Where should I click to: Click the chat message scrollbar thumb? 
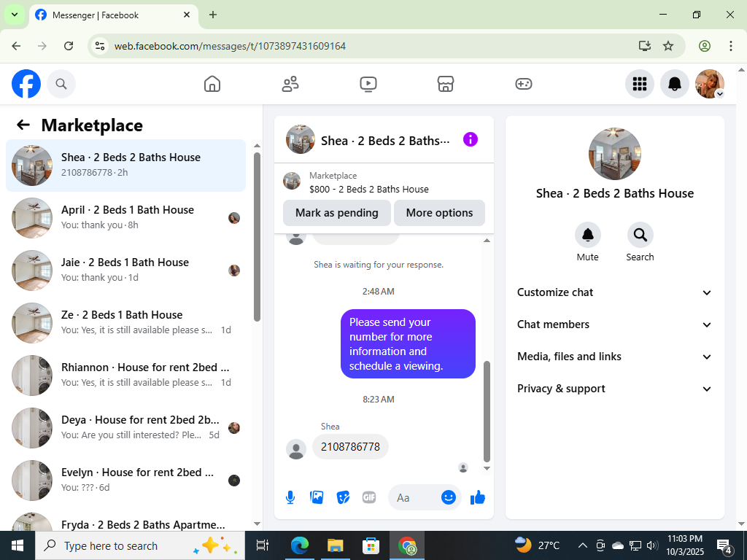coord(487,411)
